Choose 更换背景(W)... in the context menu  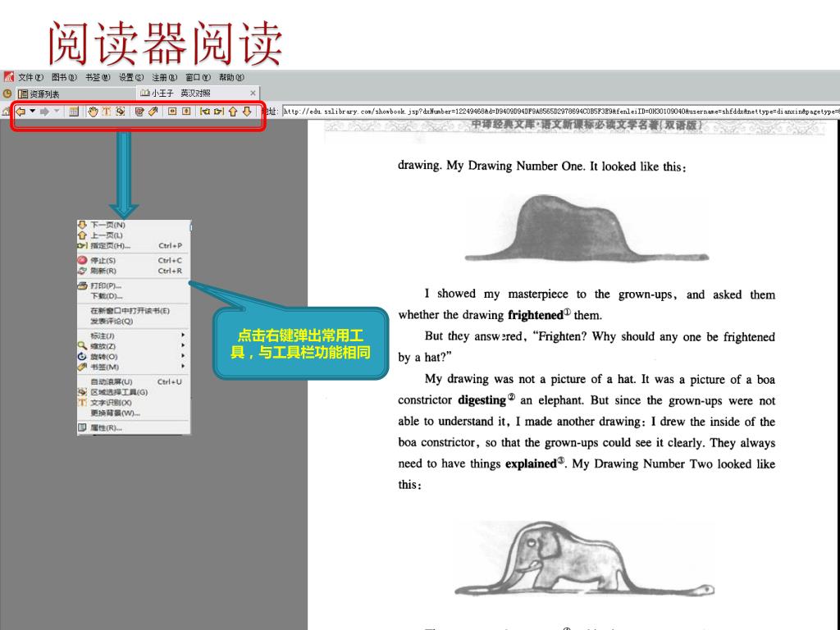click(x=134, y=413)
